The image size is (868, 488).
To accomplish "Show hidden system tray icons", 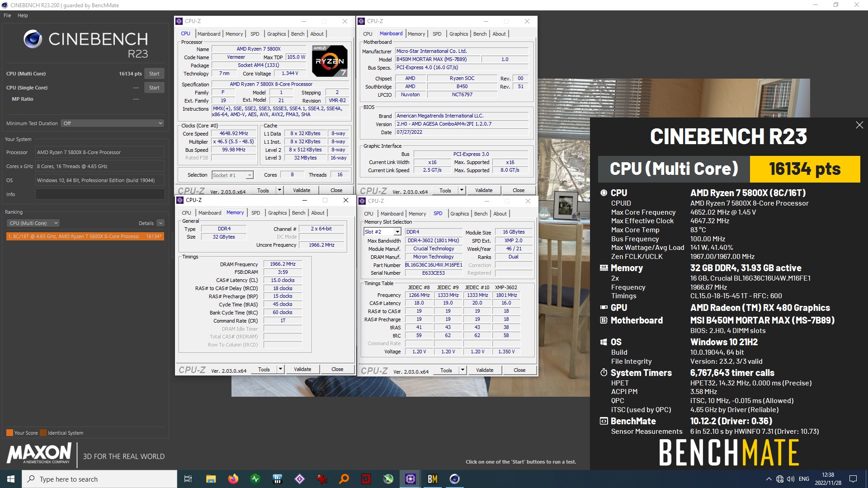I will tap(769, 479).
